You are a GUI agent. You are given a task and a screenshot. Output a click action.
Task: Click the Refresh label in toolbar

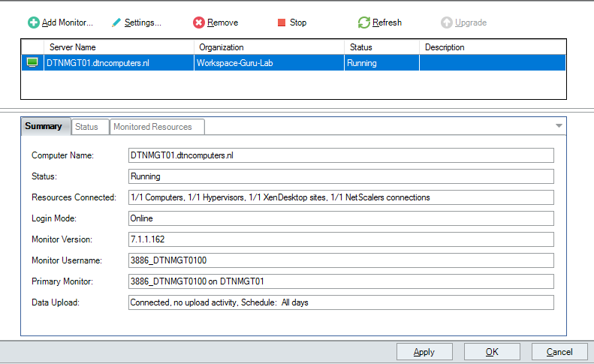click(387, 23)
